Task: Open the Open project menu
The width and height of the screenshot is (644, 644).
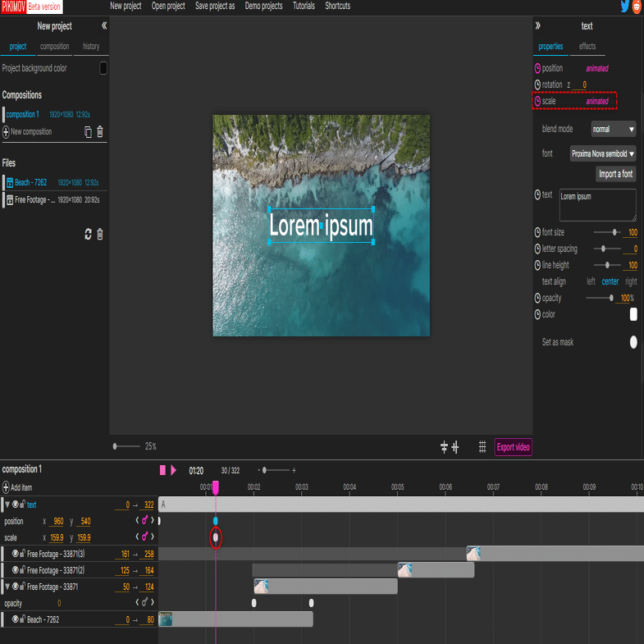Action: point(168,6)
